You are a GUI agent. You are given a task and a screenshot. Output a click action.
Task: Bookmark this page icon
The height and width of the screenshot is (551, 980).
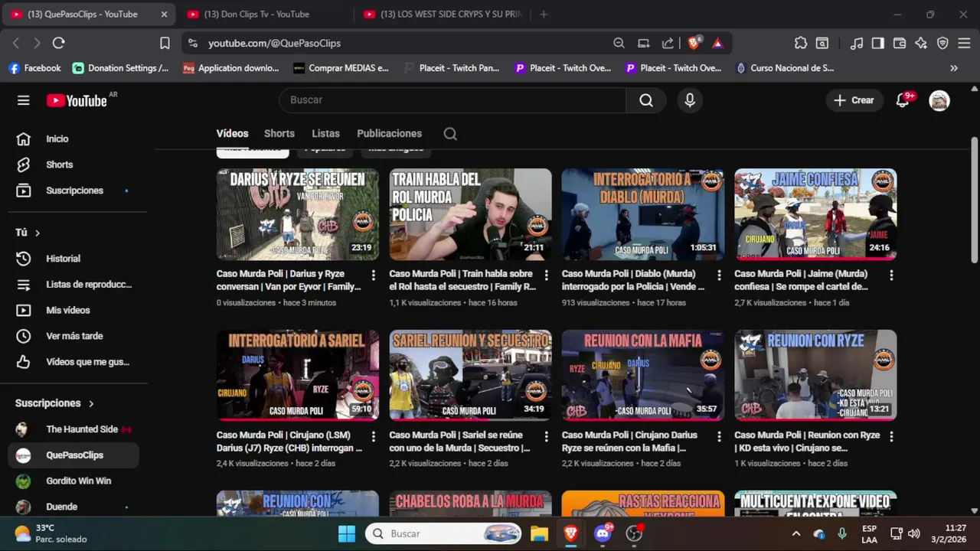[165, 44]
